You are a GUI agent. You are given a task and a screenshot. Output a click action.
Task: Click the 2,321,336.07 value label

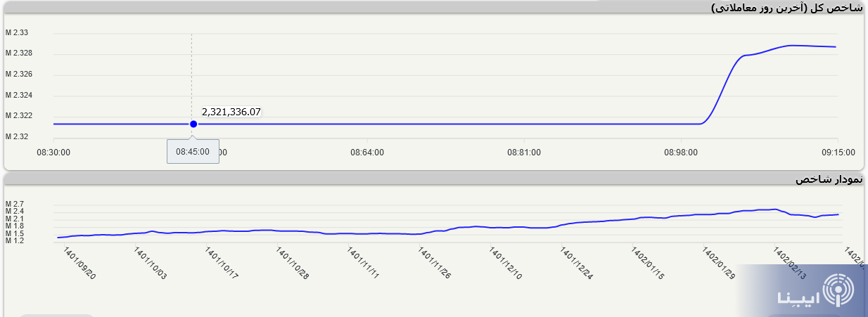231,112
